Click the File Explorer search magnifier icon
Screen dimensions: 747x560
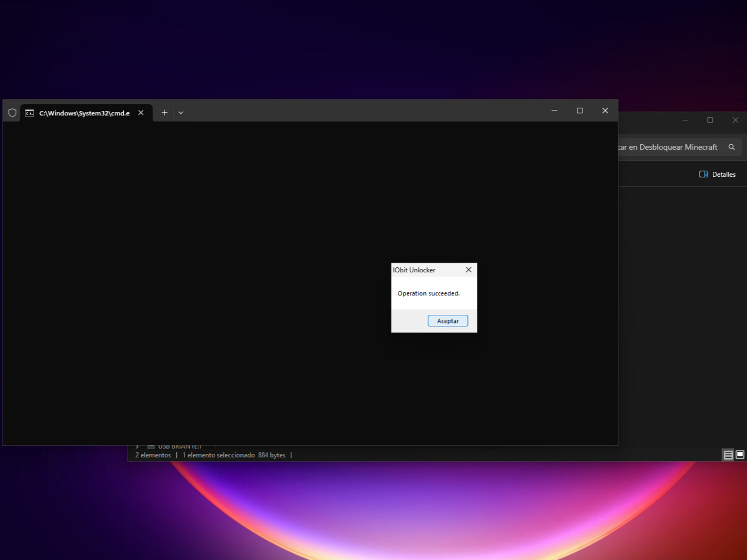point(732,147)
